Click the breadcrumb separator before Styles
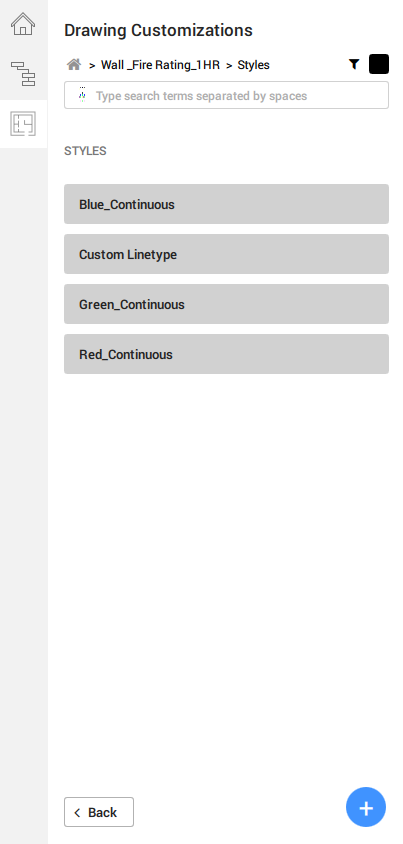This screenshot has height=844, width=403. point(229,66)
